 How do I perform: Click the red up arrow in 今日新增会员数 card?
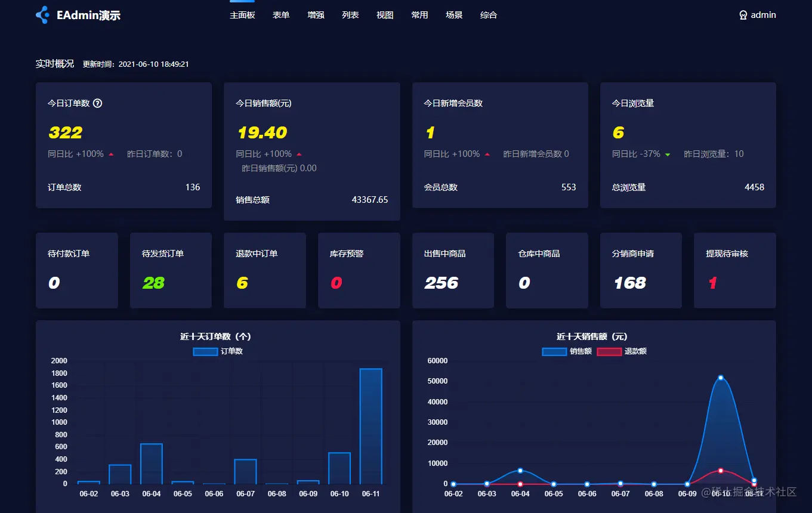487,154
